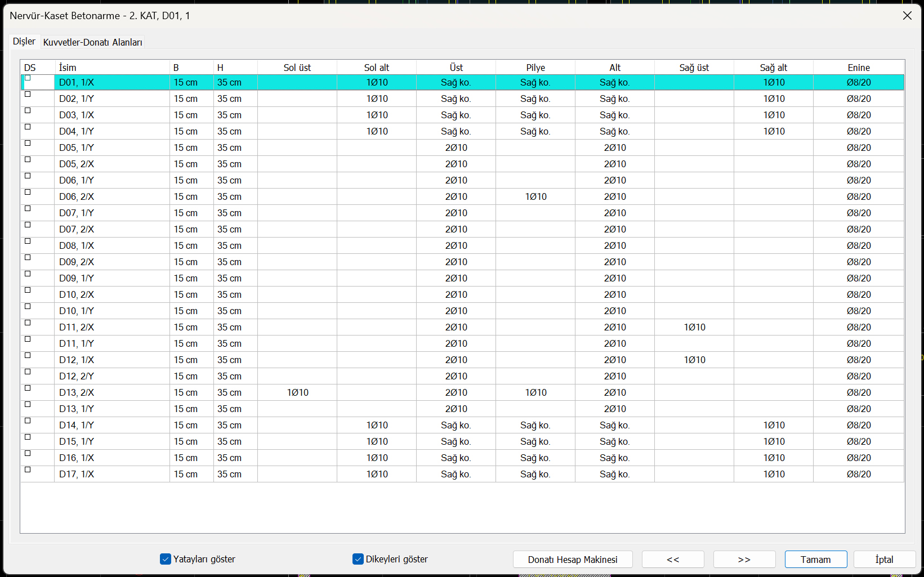The height and width of the screenshot is (577, 924).
Task: Click Sol alt cell 1Ø10 in row D01, 1/X
Action: 377,82
